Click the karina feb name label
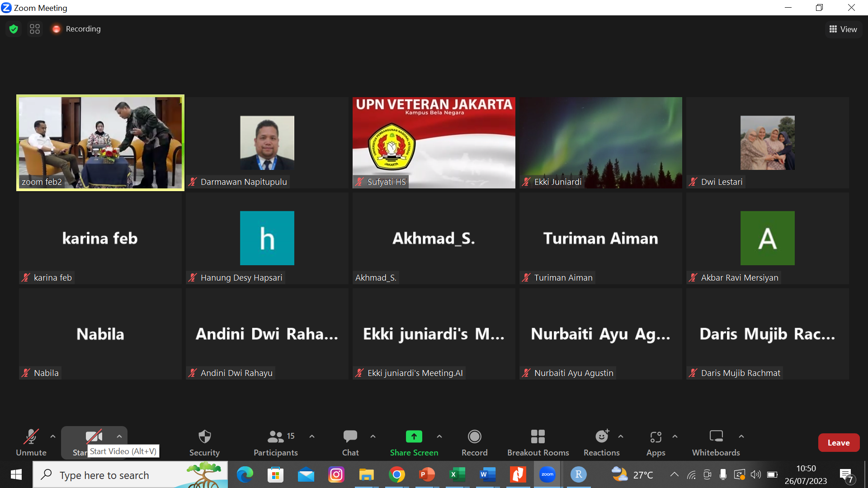Image resolution: width=868 pixels, height=488 pixels. point(53,277)
